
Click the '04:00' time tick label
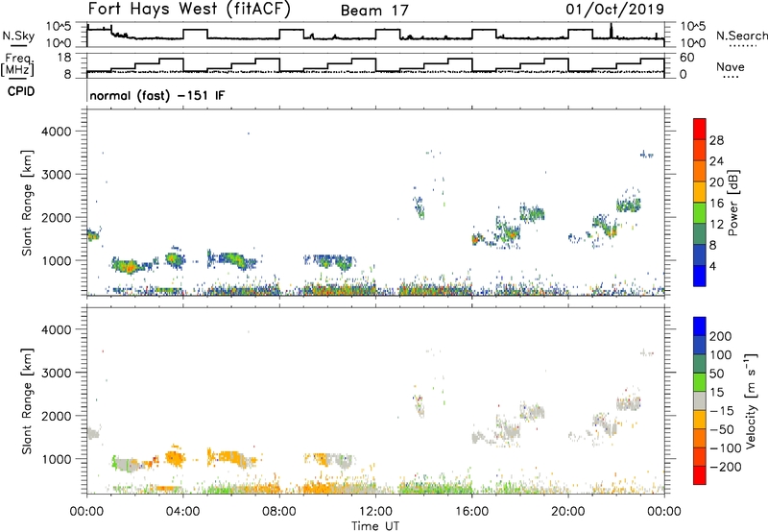pyautogui.click(x=182, y=512)
